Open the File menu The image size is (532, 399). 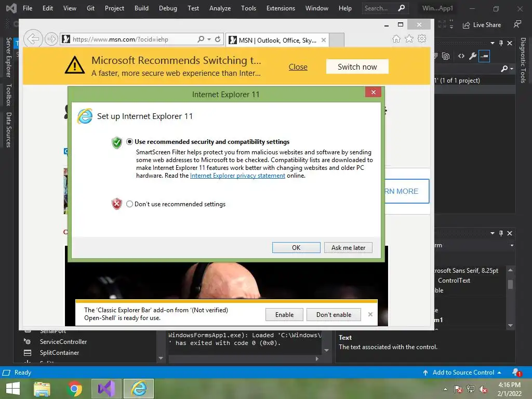pos(28,8)
